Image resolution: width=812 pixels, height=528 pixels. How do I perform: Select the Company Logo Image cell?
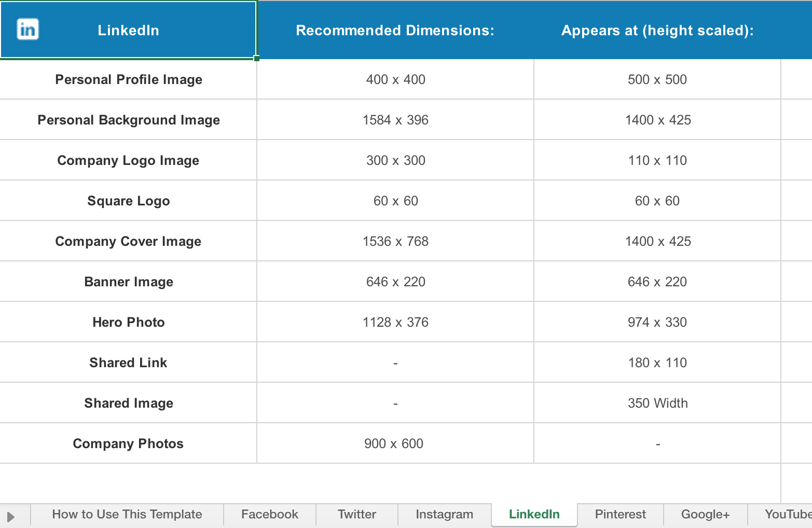(x=128, y=160)
